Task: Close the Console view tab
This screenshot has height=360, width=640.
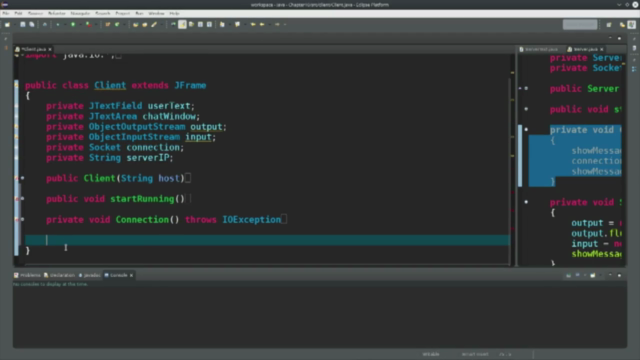Action: coord(131,275)
